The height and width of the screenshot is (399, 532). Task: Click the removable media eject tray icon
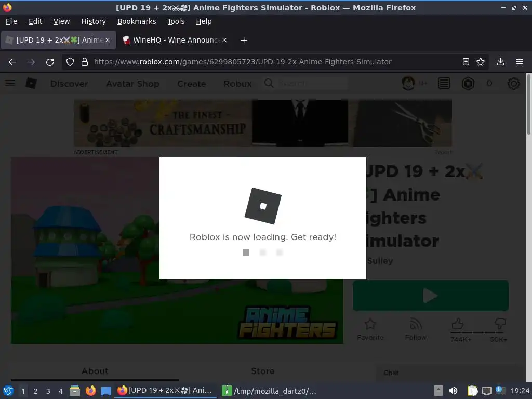438,391
